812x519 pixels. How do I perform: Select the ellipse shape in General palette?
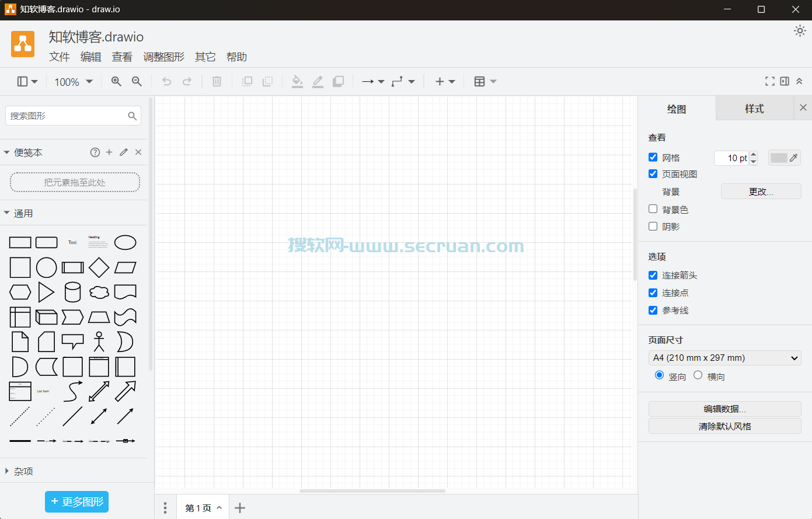(126, 242)
